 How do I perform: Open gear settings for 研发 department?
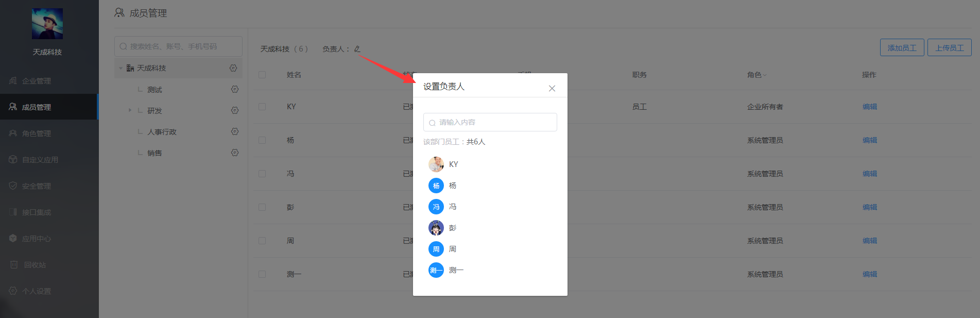[x=235, y=110]
